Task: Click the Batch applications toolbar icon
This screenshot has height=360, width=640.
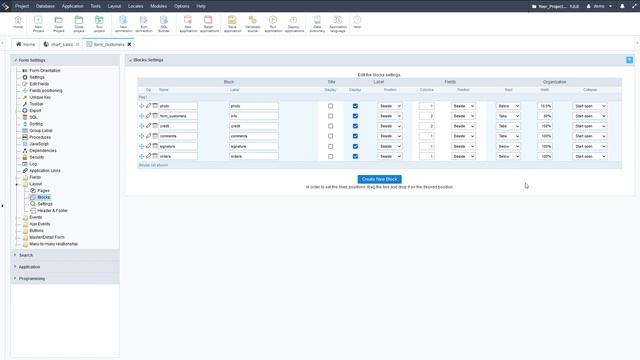Action: click(209, 24)
